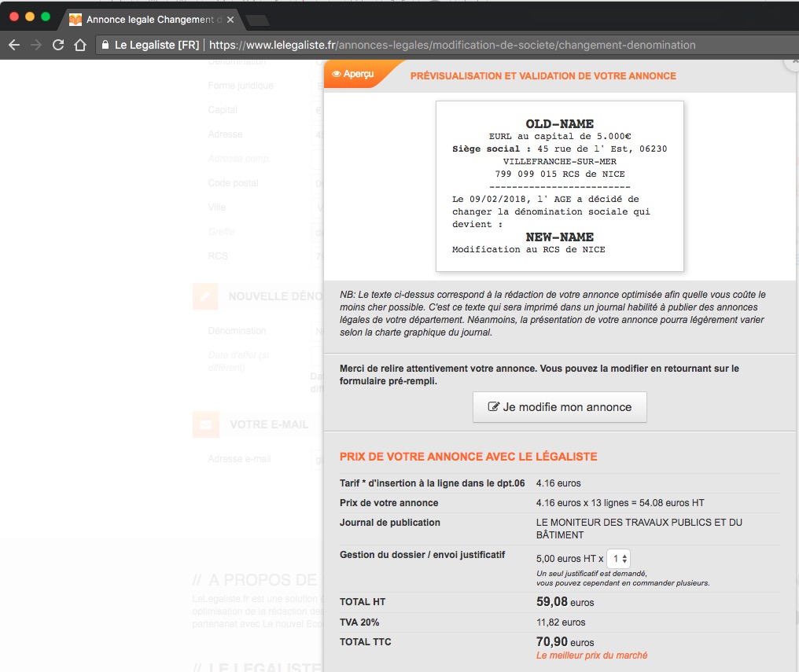Open the browser home page
Image resolution: width=799 pixels, height=672 pixels.
point(80,45)
